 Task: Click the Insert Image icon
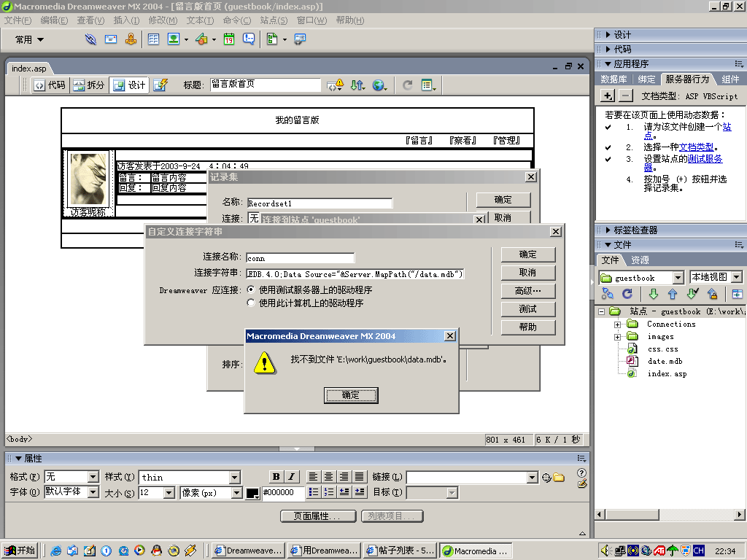pos(174,39)
